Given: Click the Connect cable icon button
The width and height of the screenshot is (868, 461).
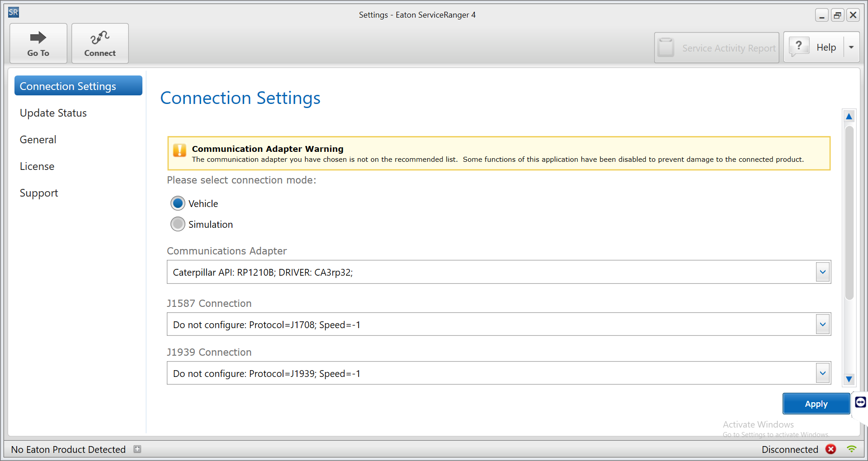Looking at the screenshot, I should pyautogui.click(x=100, y=43).
